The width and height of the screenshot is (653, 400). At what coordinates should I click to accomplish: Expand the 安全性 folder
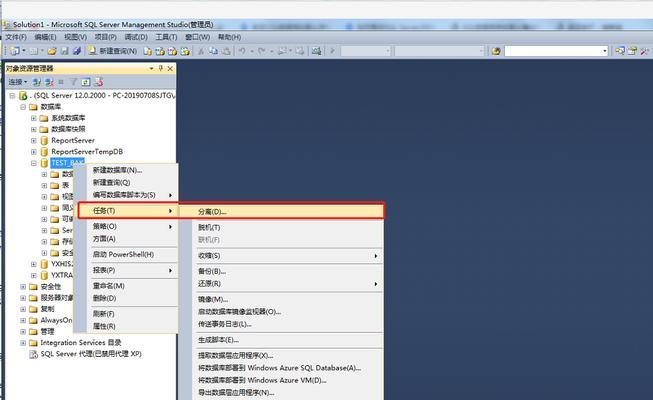pos(23,287)
